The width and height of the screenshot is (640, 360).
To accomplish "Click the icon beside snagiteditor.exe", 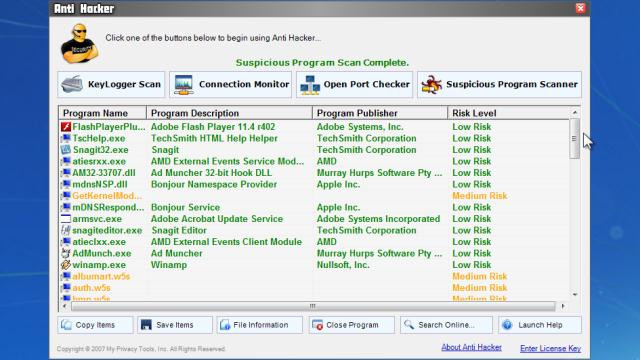I will pos(66,230).
